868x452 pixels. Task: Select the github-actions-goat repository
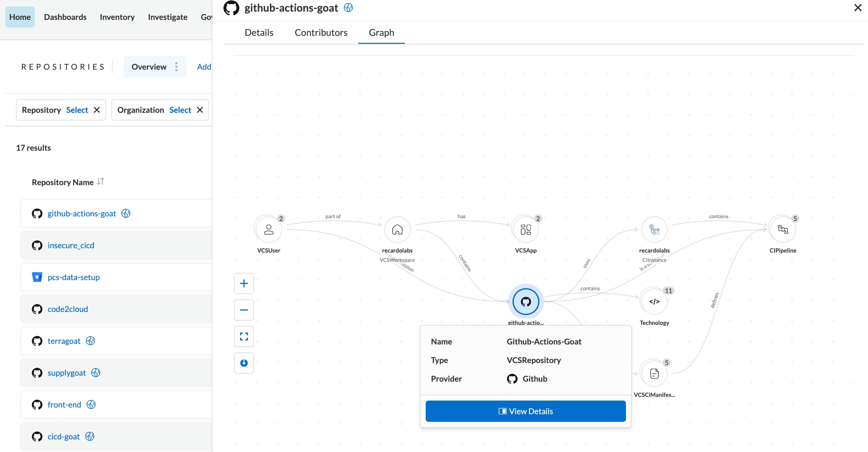[82, 213]
